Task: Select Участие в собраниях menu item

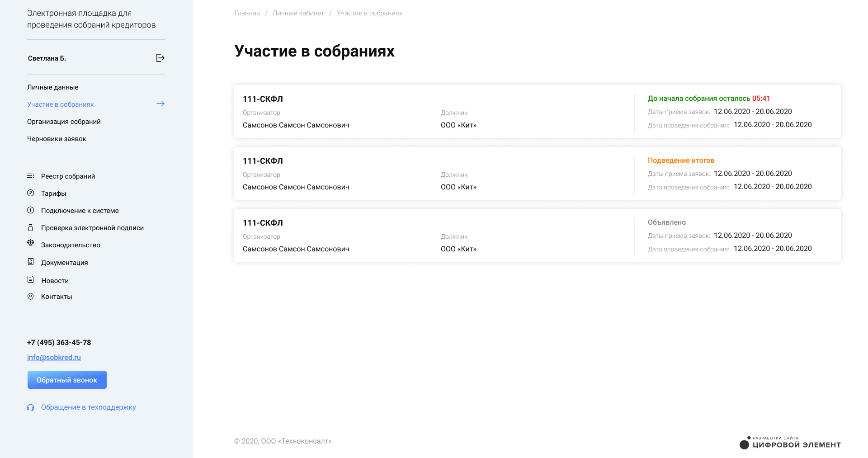Action: [61, 104]
